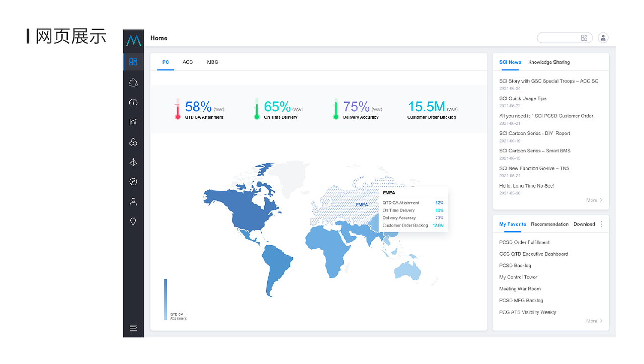The image size is (644, 364).
Task: Select the Download tab
Action: point(584,224)
